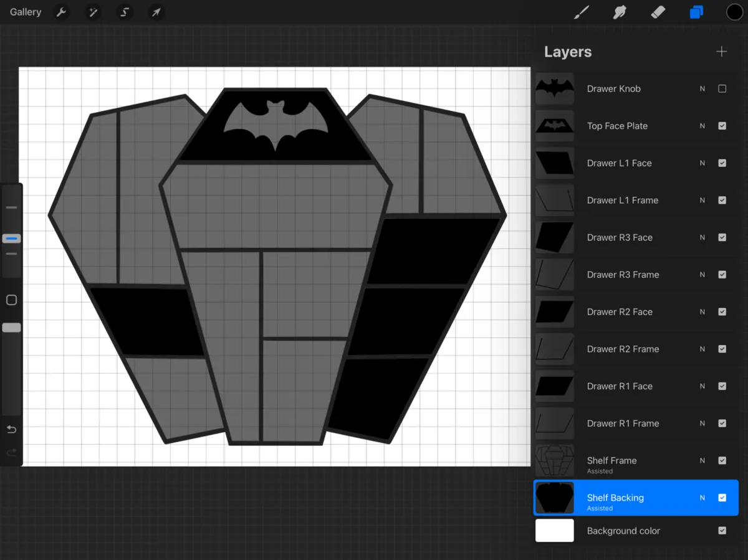
Task: Open the Adjustments magic wand menu
Action: pos(93,12)
